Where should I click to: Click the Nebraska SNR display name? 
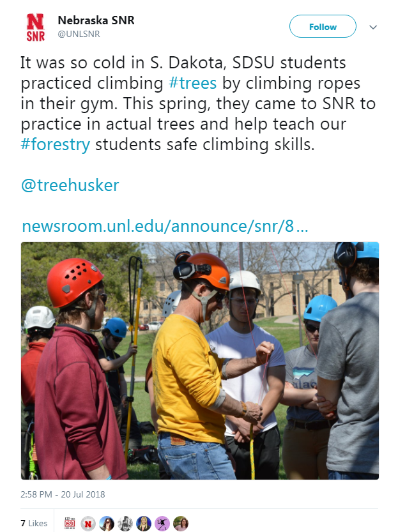[96, 20]
